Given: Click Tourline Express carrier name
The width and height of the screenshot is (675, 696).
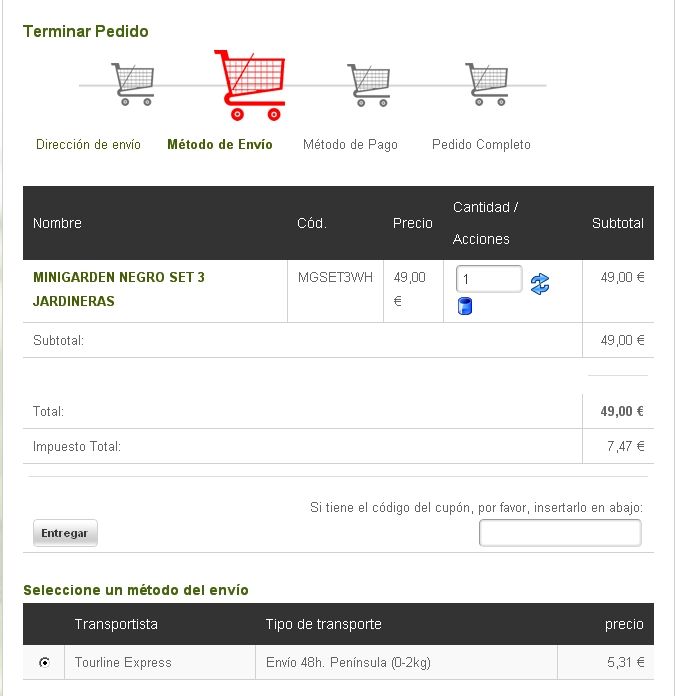Looking at the screenshot, I should [123, 662].
